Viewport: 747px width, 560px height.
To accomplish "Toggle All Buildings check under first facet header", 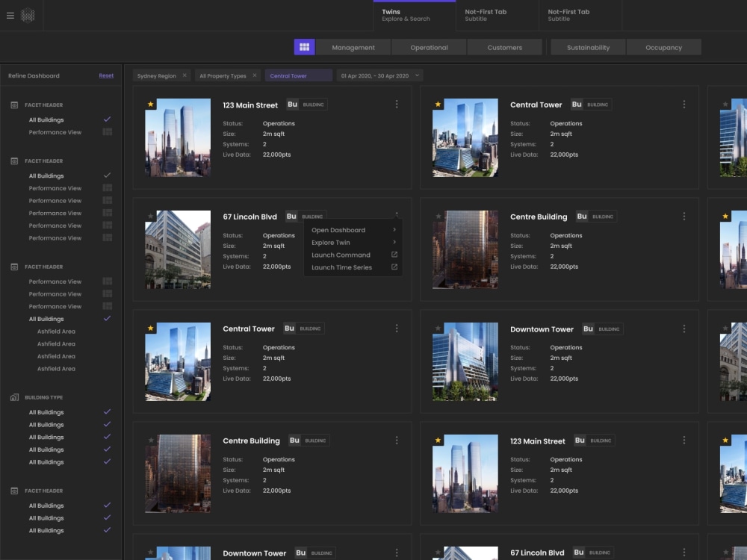I will [107, 119].
